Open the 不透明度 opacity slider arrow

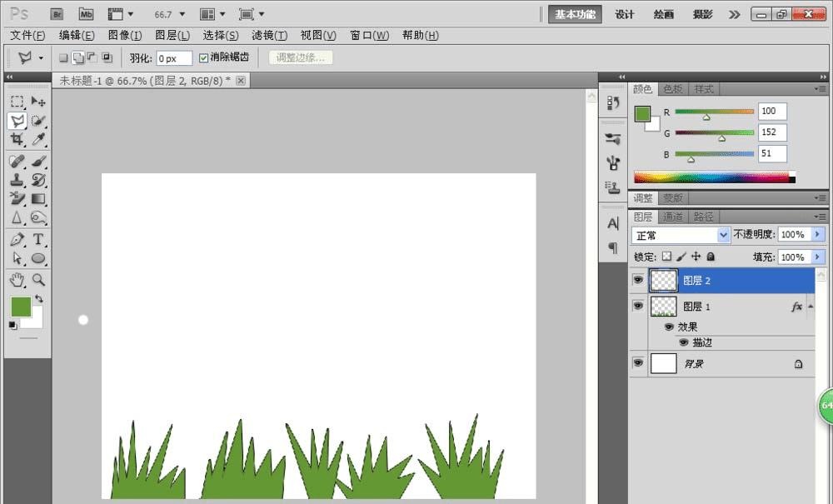coord(817,235)
